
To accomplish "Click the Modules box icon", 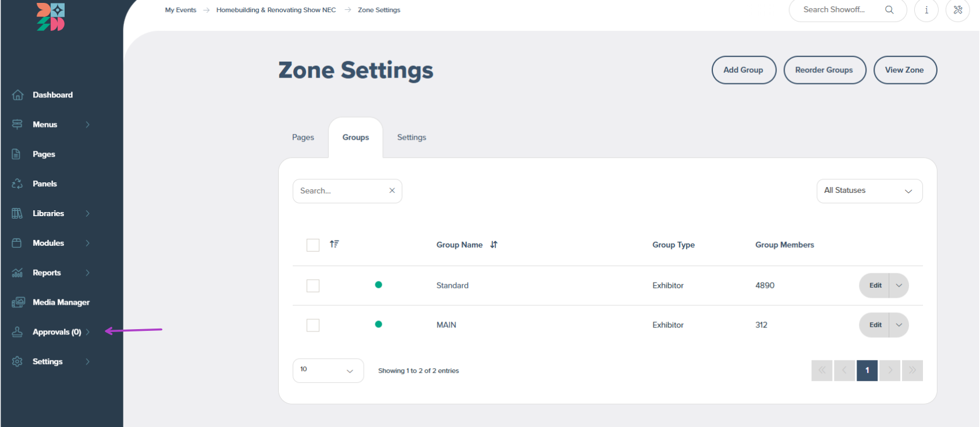I will [17, 243].
